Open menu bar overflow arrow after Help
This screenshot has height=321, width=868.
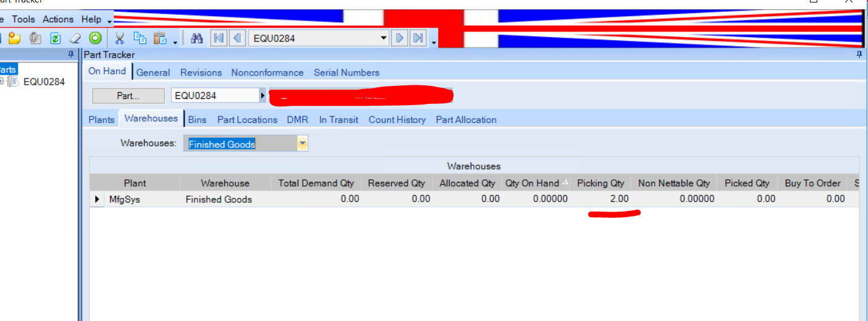coord(109,22)
